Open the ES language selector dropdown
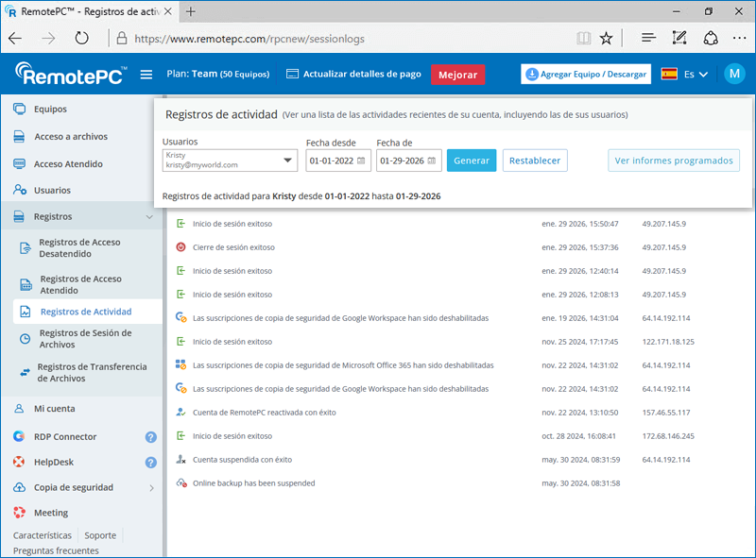 click(x=685, y=75)
